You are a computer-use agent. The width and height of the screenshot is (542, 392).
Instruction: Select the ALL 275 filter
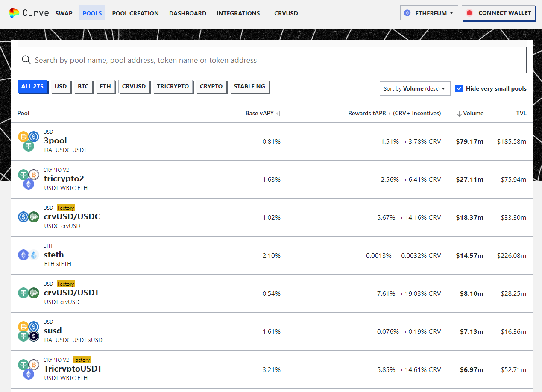(x=32, y=86)
